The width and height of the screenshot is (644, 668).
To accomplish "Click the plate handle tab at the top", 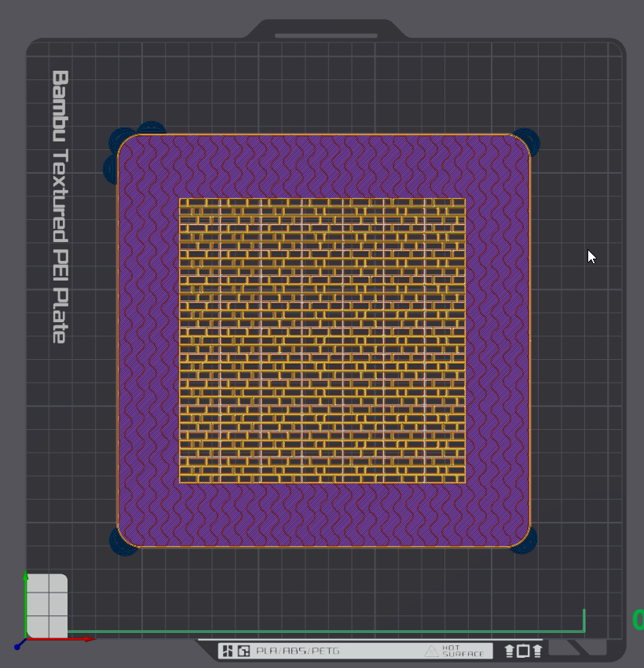I will pyautogui.click(x=326, y=30).
